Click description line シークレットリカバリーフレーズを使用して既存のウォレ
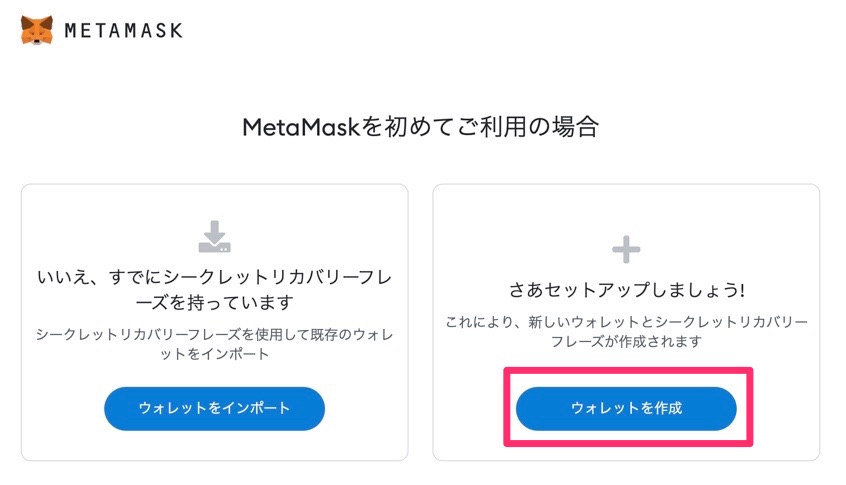 [215, 334]
